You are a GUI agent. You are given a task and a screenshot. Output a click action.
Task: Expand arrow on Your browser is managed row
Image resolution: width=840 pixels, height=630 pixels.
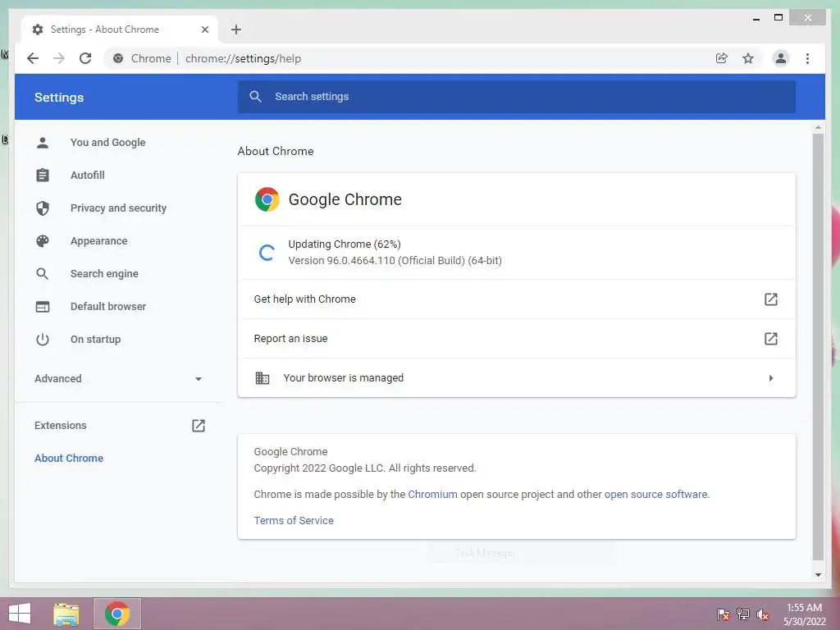click(771, 377)
